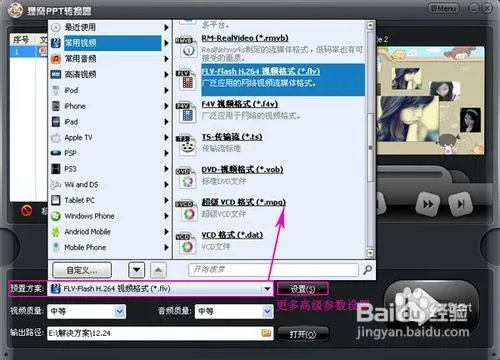Open the Menu button in title bar
This screenshot has width=500, height=360.
[443, 8]
